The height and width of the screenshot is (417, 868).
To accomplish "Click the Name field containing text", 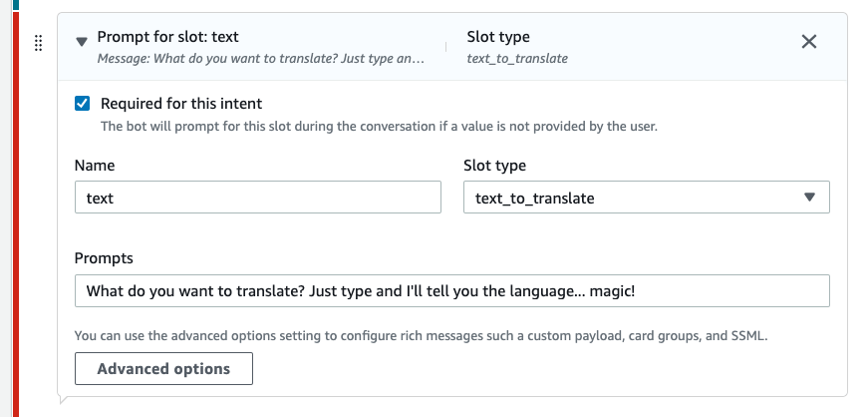I will tap(258, 198).
